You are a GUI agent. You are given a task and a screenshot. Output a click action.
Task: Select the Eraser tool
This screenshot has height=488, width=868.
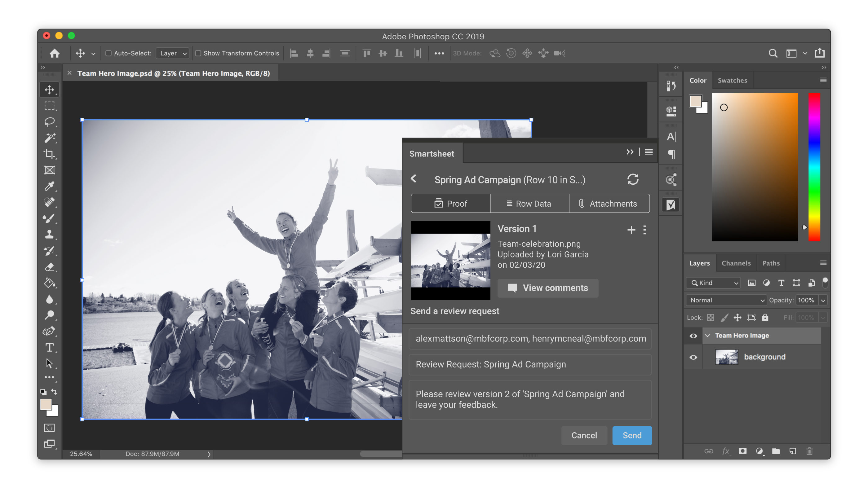click(49, 267)
